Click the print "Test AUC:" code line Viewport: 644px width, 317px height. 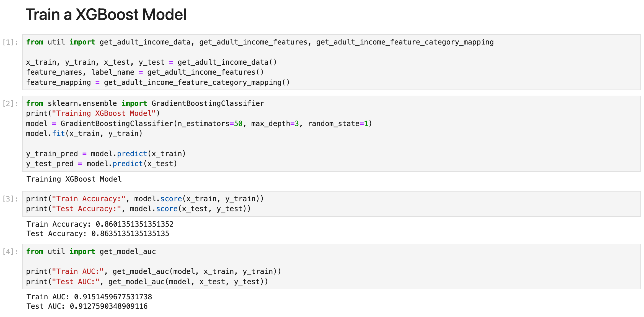[147, 282]
